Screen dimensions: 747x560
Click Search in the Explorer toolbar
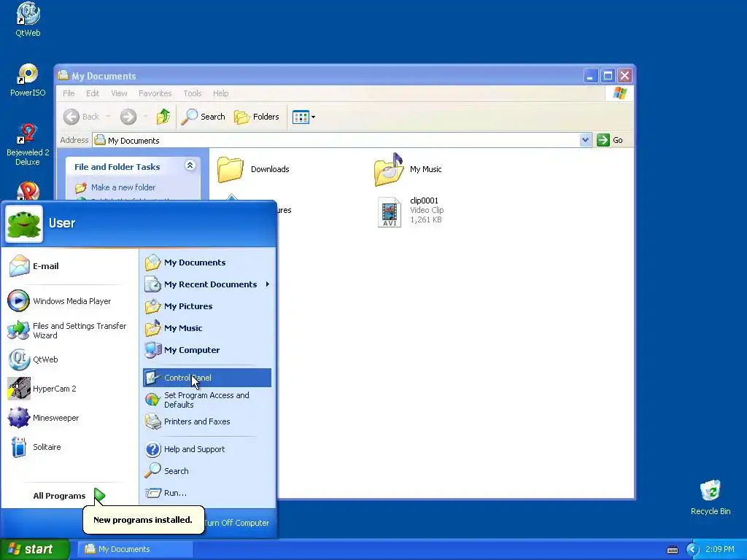pos(203,117)
